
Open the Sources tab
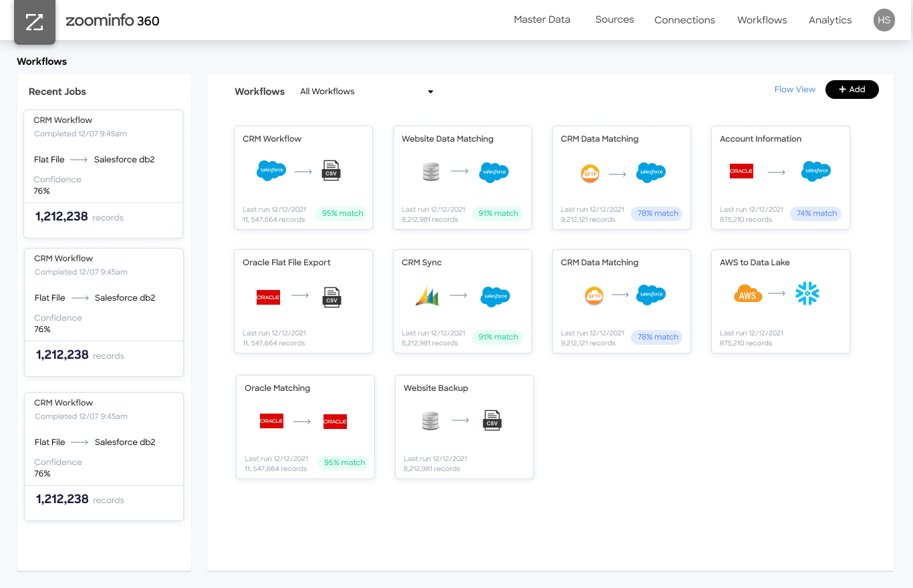(614, 19)
